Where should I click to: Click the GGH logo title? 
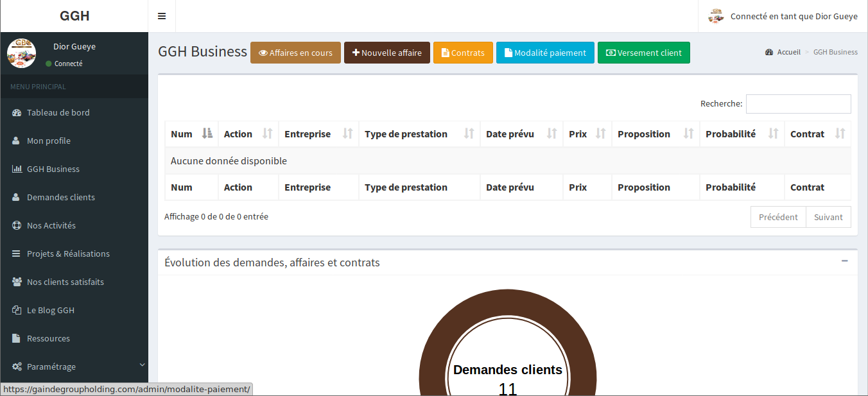coord(74,16)
